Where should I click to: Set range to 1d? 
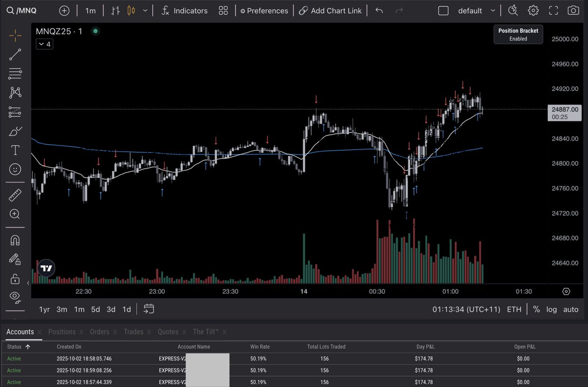point(126,310)
